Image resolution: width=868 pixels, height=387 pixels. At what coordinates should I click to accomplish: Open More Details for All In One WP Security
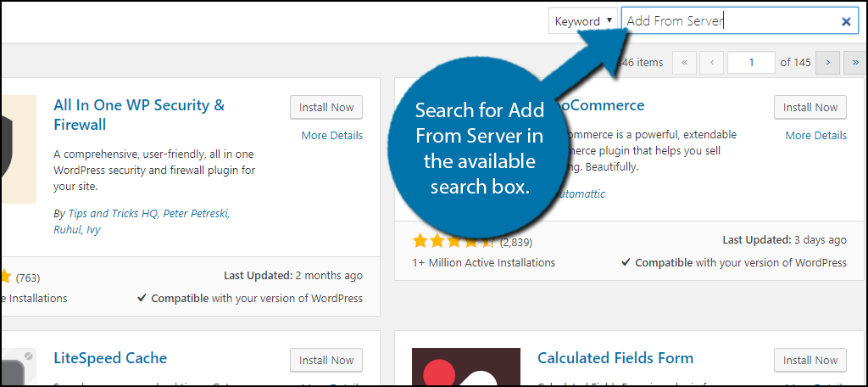click(331, 136)
